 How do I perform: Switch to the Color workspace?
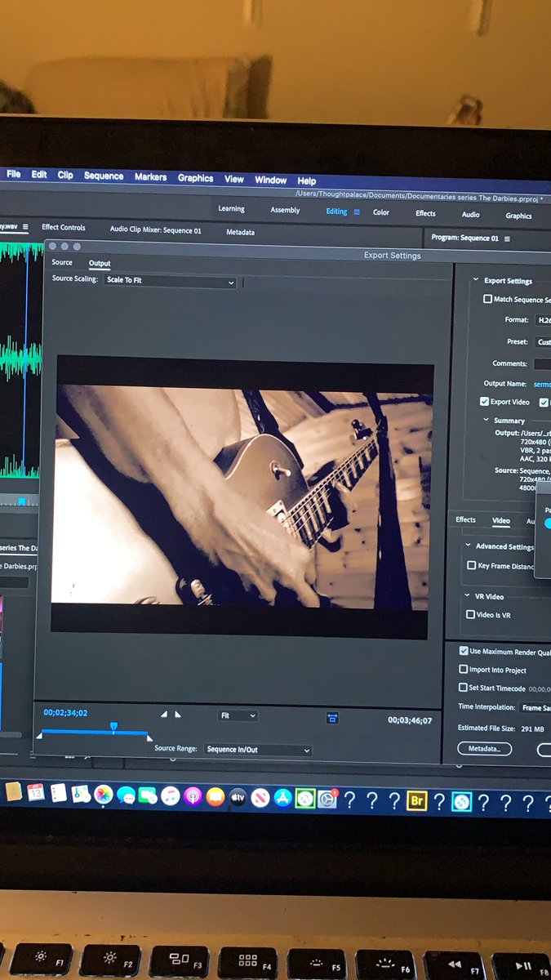point(381,212)
